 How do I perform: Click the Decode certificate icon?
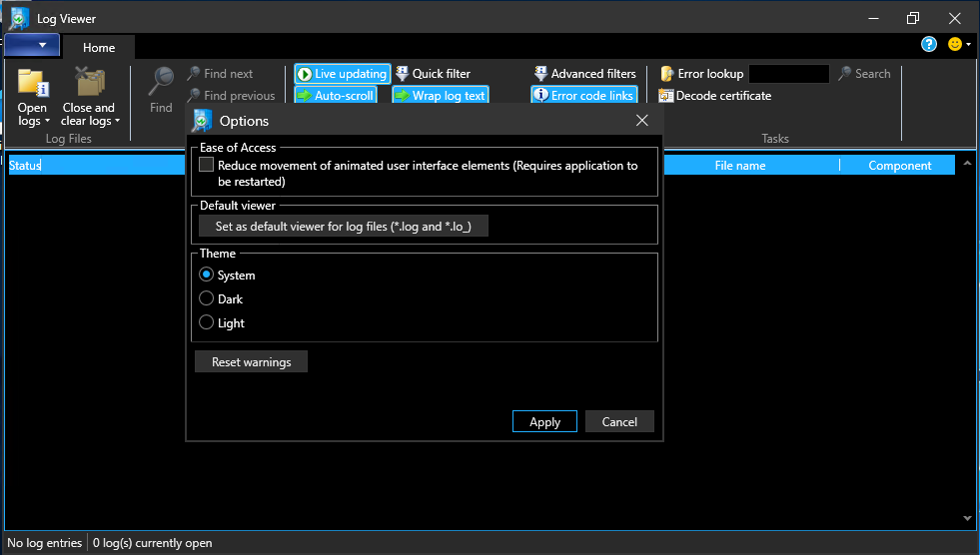coord(666,96)
